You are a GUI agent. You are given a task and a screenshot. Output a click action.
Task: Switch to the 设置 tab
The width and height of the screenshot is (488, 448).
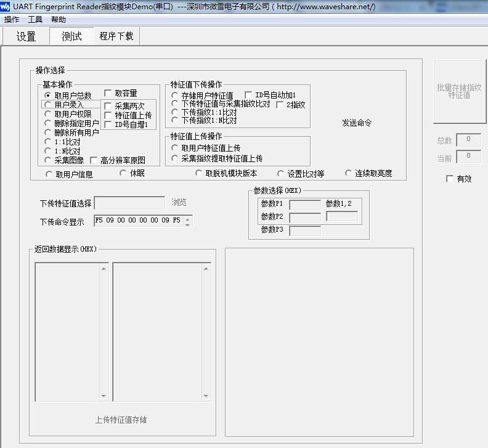[26, 36]
